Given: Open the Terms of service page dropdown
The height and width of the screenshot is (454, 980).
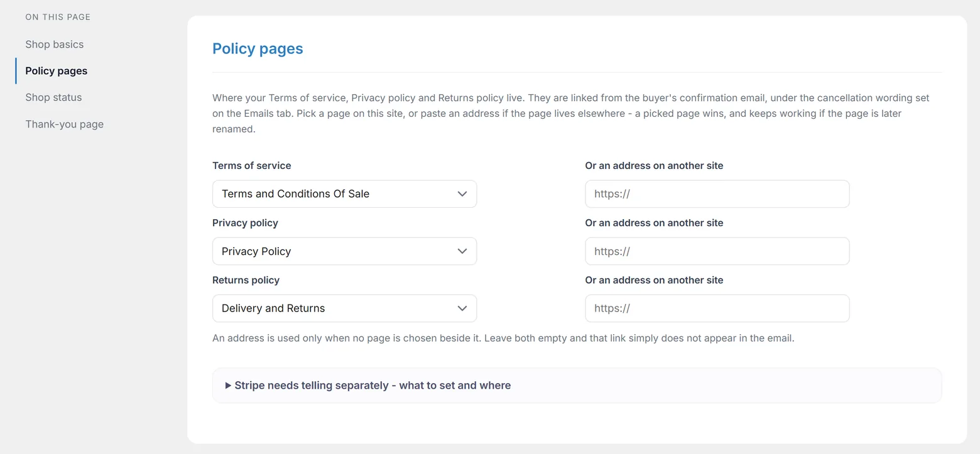Looking at the screenshot, I should tap(344, 194).
